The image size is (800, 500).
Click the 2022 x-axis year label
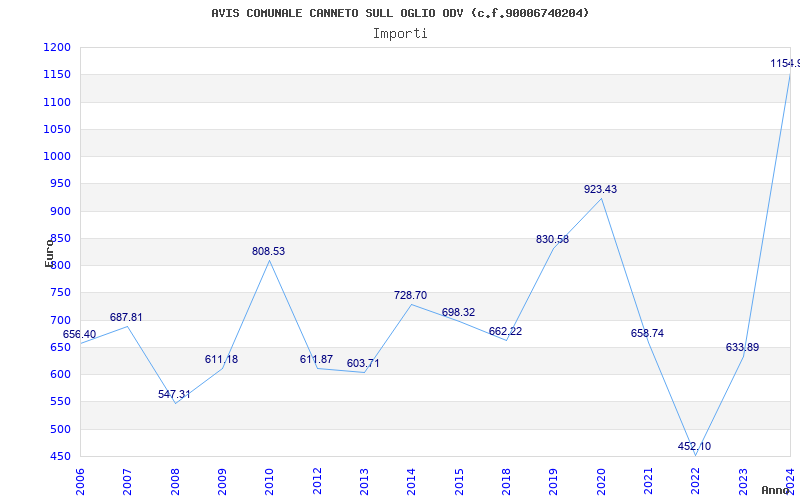click(696, 482)
